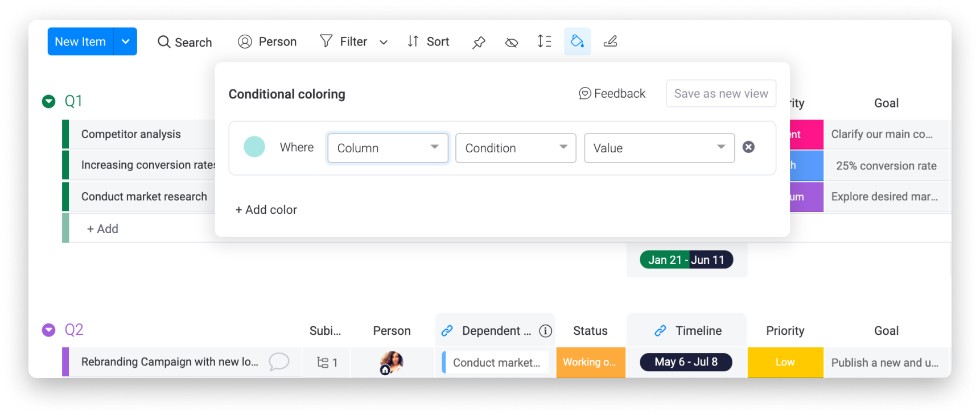Collapse the Q2 group
The image size is (980, 415).
[49, 330]
